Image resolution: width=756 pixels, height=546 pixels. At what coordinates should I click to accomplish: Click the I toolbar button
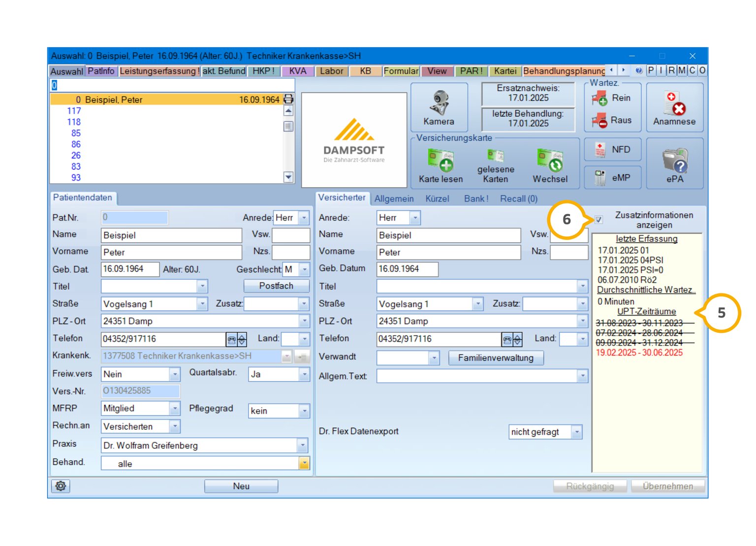[x=661, y=70]
